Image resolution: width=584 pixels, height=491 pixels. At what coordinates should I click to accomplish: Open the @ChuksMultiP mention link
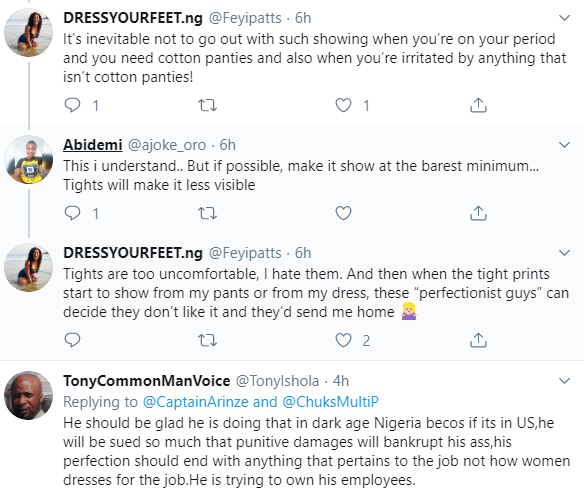(330, 402)
